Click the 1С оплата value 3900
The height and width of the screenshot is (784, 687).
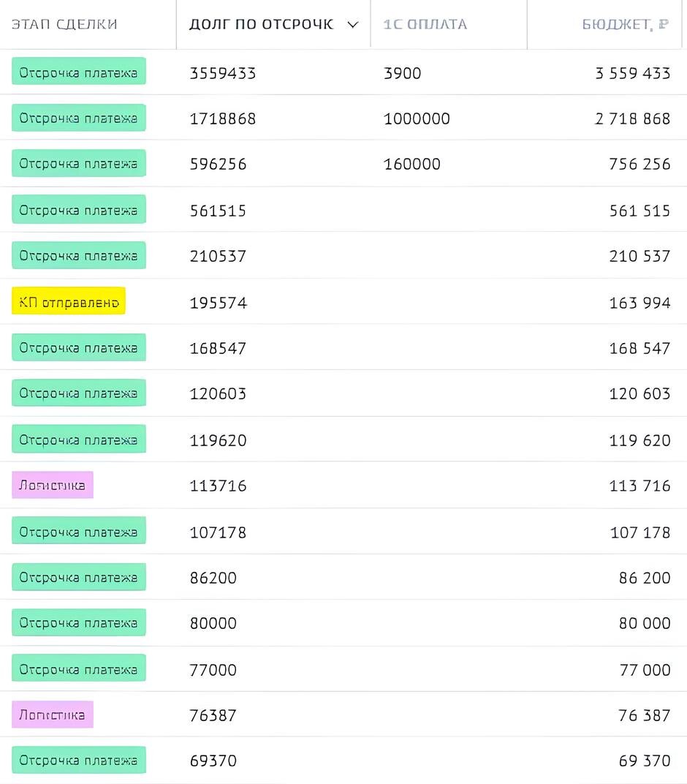pos(402,73)
